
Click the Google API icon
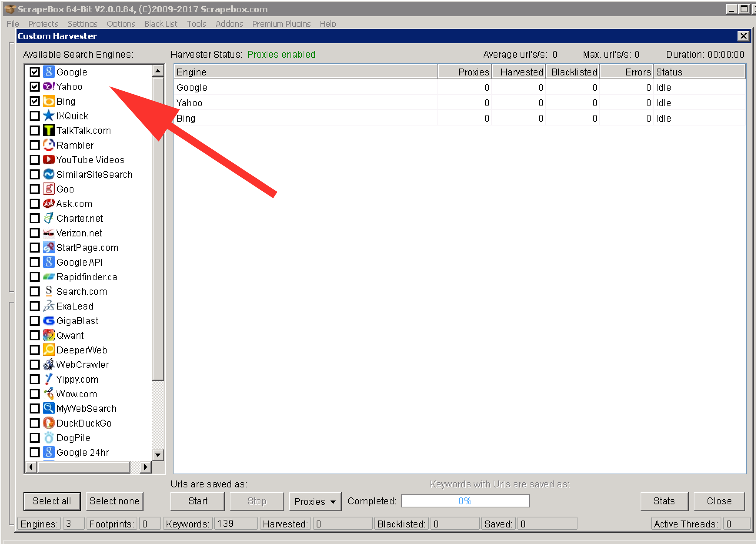[48, 262]
